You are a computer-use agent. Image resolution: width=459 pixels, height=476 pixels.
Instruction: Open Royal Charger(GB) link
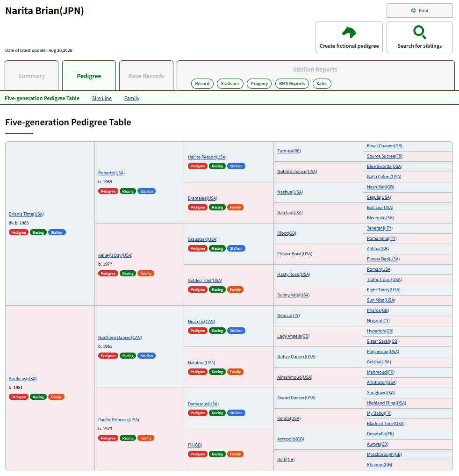pyautogui.click(x=384, y=146)
